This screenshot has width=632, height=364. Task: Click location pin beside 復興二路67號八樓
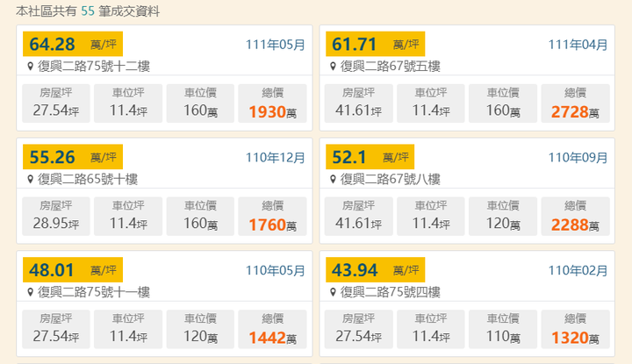[x=334, y=180]
